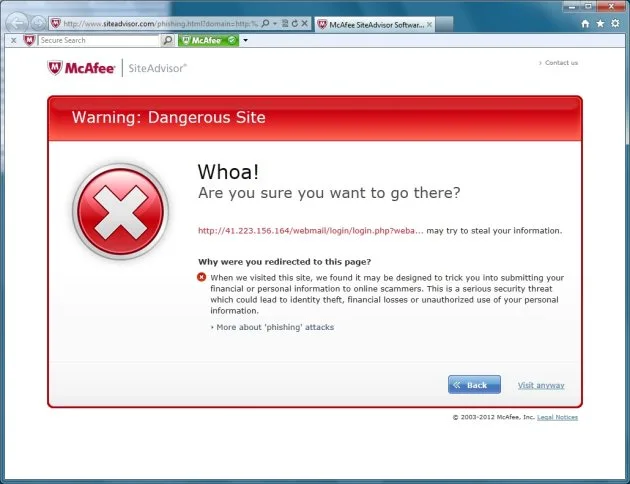The width and height of the screenshot is (630, 484).
Task: Click the blue Back button
Action: [x=474, y=385]
